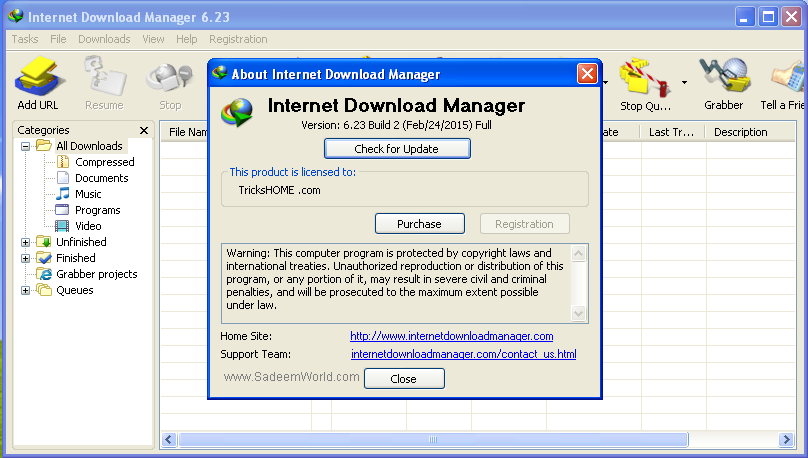
Task: Click the Stop toolbar icon
Action: [x=170, y=77]
